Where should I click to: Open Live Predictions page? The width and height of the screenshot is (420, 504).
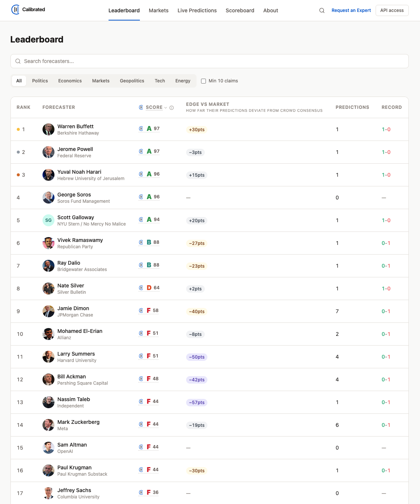point(197,10)
